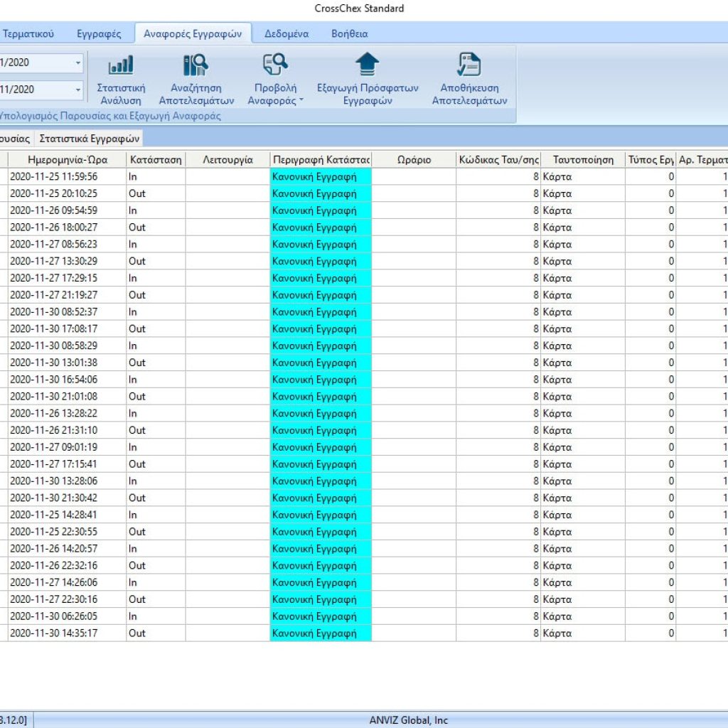Open the Στατιστική Ανάλυση bar chart icon
Viewport: 728px width, 728px height.
(x=121, y=65)
